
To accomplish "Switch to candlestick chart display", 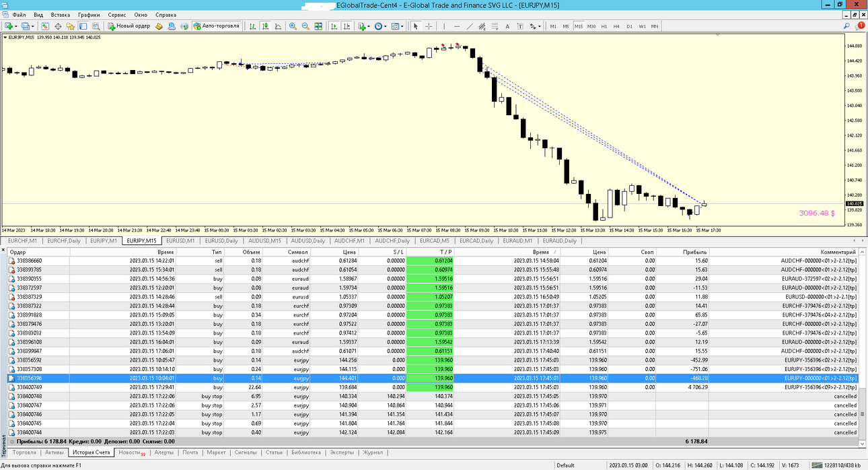I will [x=265, y=26].
